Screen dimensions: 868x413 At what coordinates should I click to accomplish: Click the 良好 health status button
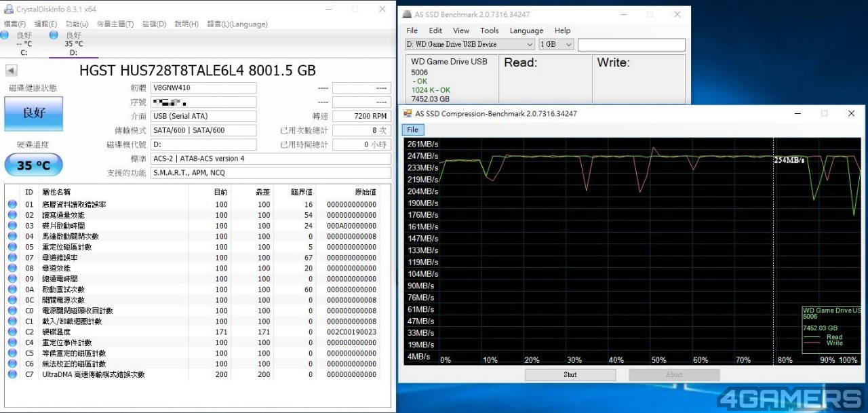[x=33, y=113]
